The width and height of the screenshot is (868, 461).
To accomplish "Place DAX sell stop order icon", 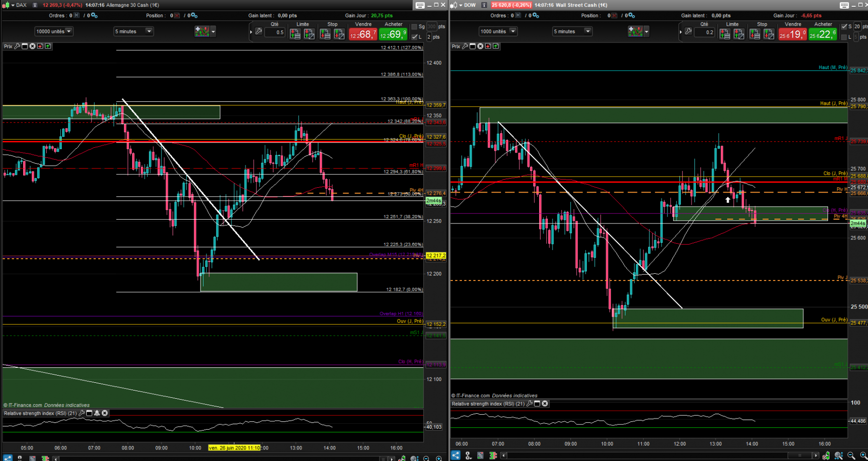I will tap(339, 34).
